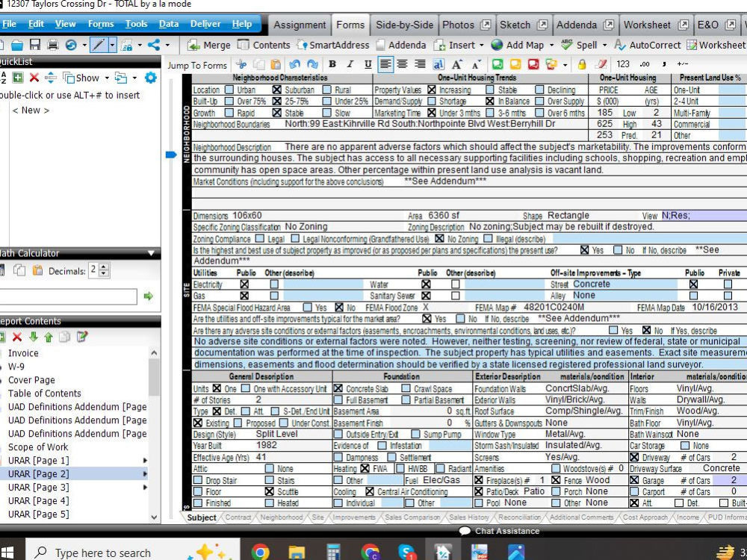Open QuickList settings gear

click(151, 78)
